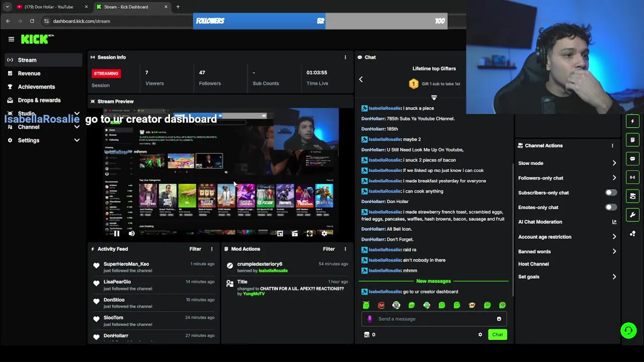Click SuperHeroMan_Keo in Activity Feed

126,264
